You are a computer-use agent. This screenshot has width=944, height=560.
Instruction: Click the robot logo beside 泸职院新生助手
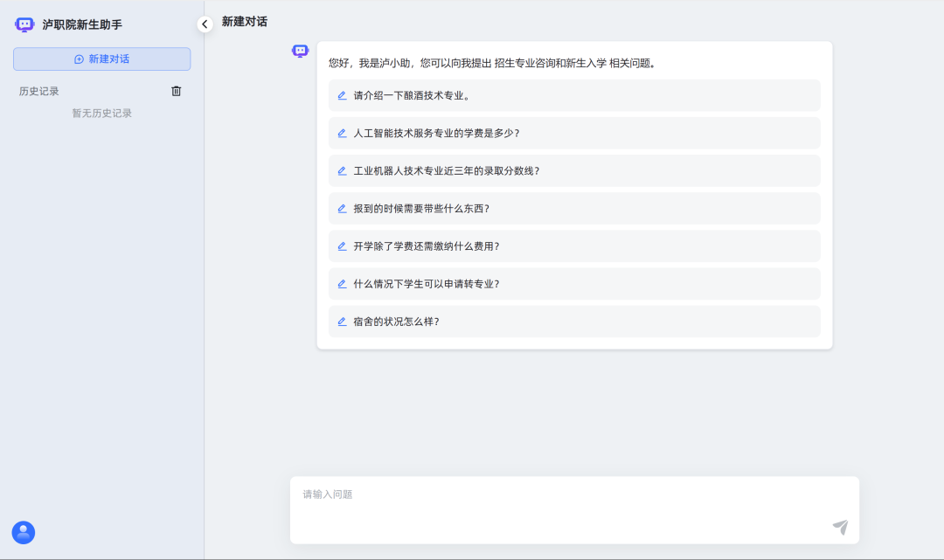[24, 24]
